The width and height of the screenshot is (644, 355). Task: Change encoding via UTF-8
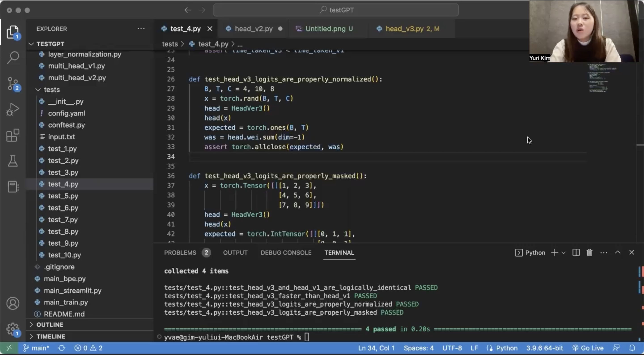pos(452,348)
